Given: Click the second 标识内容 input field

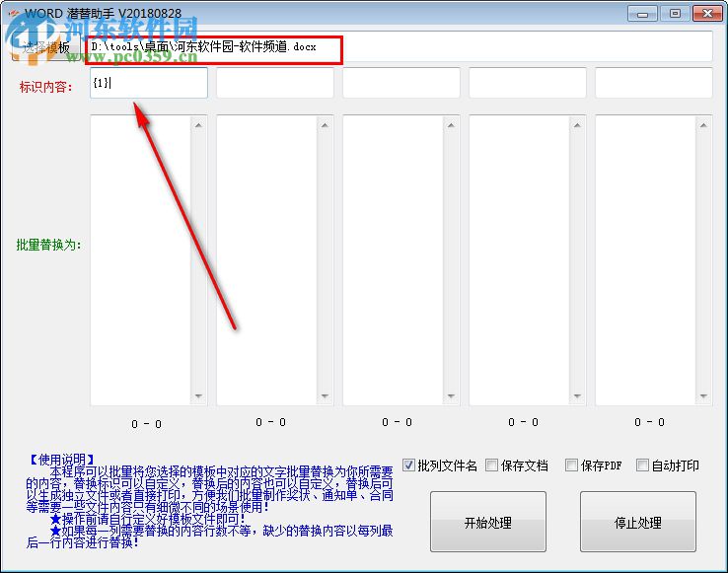Looking at the screenshot, I should pyautogui.click(x=275, y=83).
